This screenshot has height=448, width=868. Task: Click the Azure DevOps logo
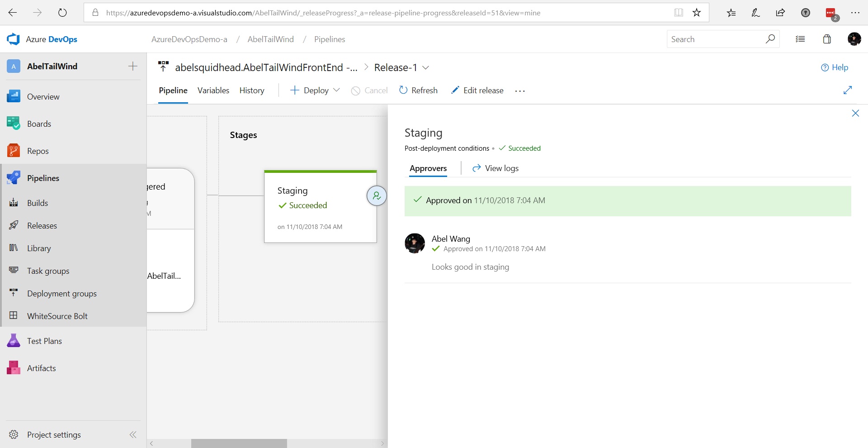[x=14, y=39]
